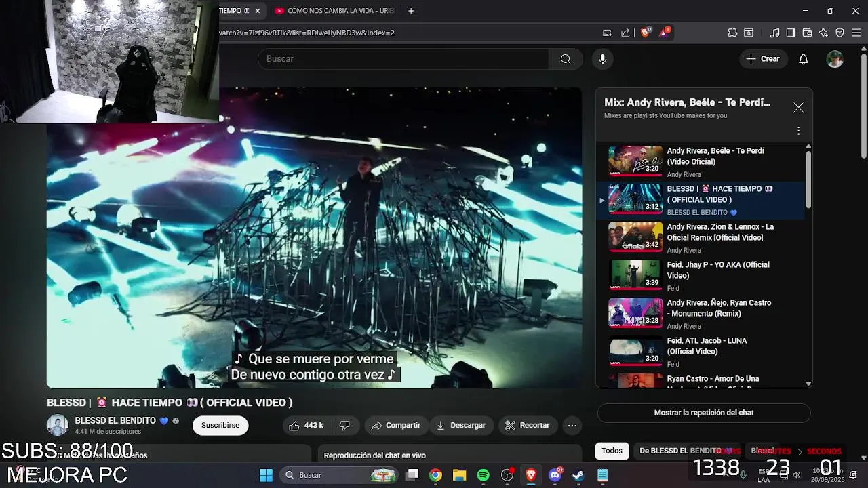868x488 pixels.
Task: Open Brave Leo AI sparkle icon
Action: (x=823, y=33)
